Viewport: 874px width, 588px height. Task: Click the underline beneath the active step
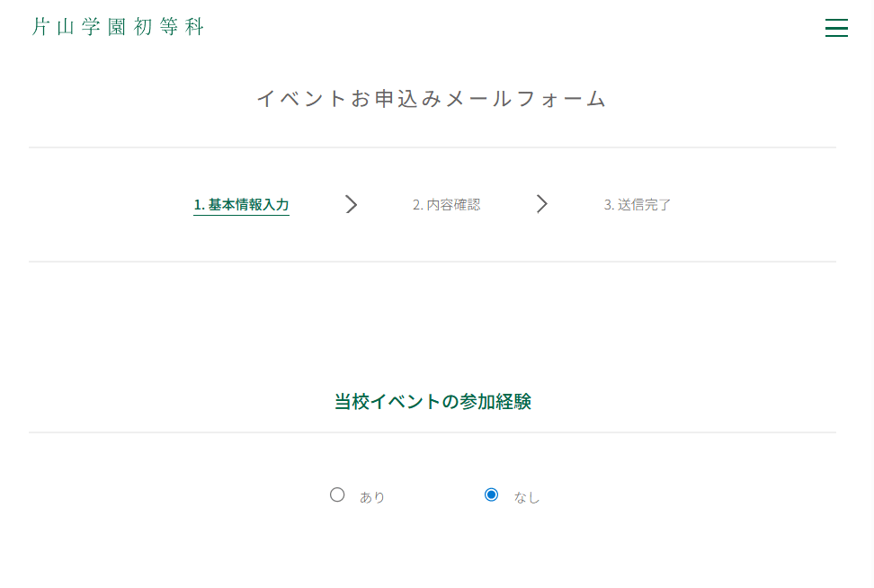click(x=241, y=216)
